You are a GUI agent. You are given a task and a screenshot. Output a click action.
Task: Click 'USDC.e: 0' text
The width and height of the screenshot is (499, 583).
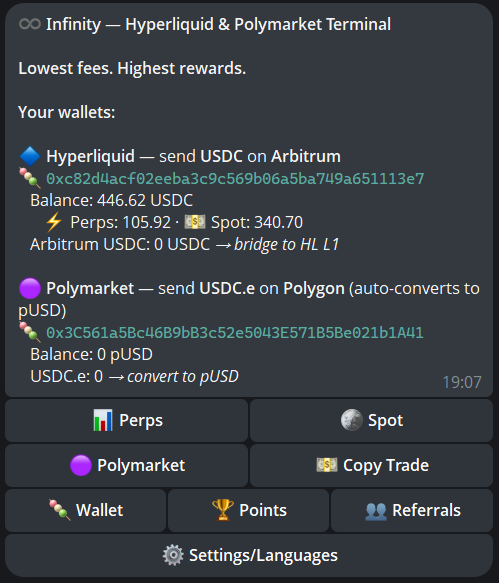[x=67, y=377]
